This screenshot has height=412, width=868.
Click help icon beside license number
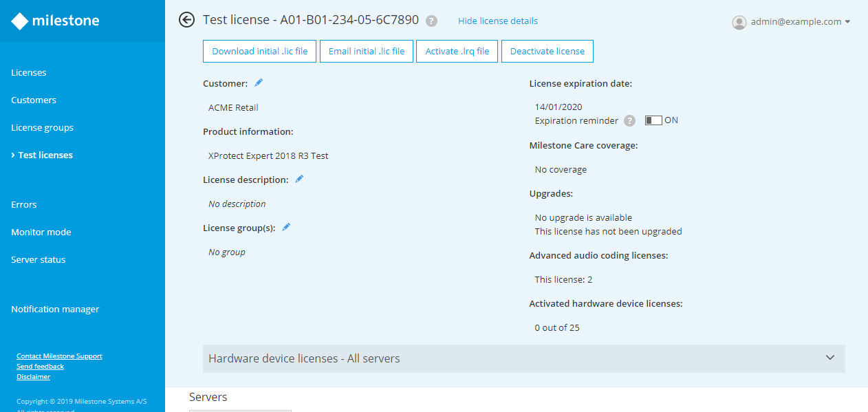click(431, 21)
